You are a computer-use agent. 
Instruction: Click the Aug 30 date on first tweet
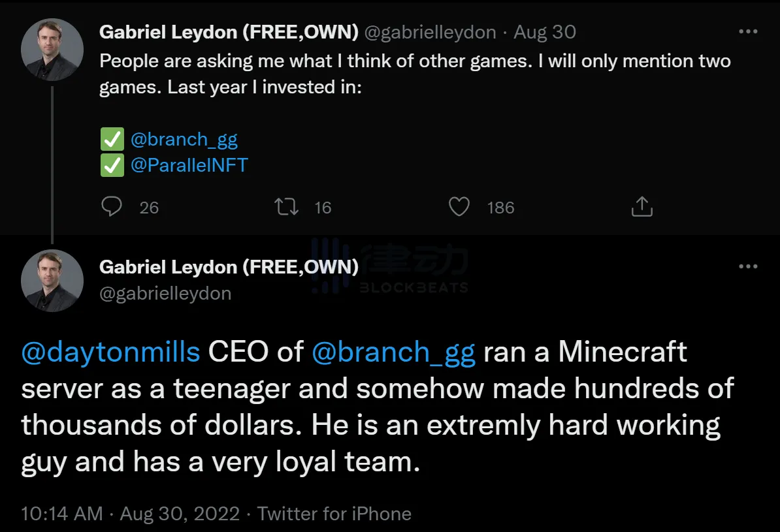point(545,31)
